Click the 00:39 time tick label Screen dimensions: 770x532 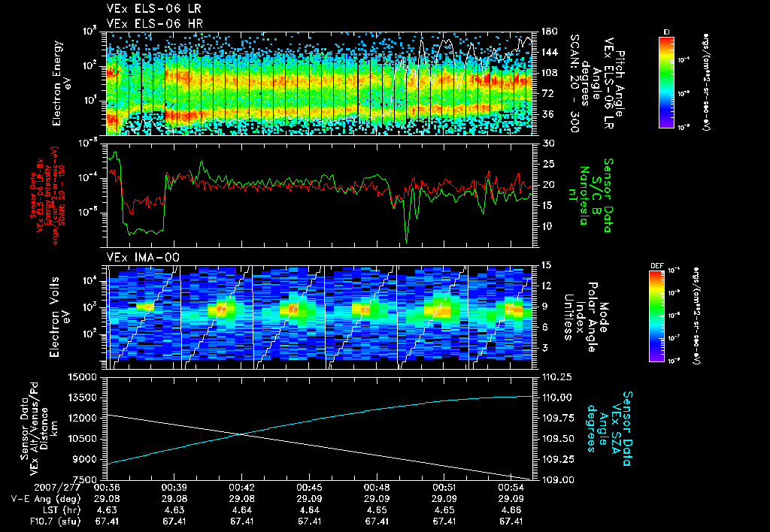174,488
